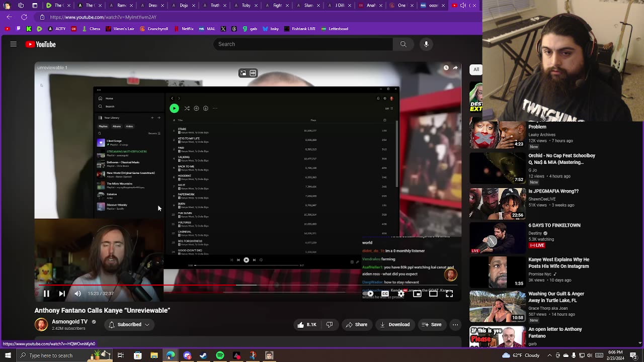The height and width of the screenshot is (362, 644).
Task: Open Watch later clock icon on video
Action: point(446,68)
